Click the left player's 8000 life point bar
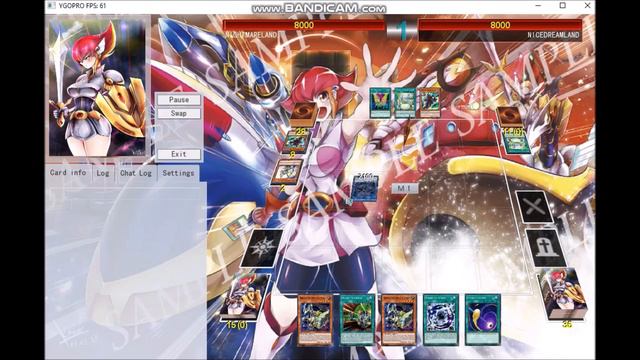The height and width of the screenshot is (360, 640). [304, 25]
